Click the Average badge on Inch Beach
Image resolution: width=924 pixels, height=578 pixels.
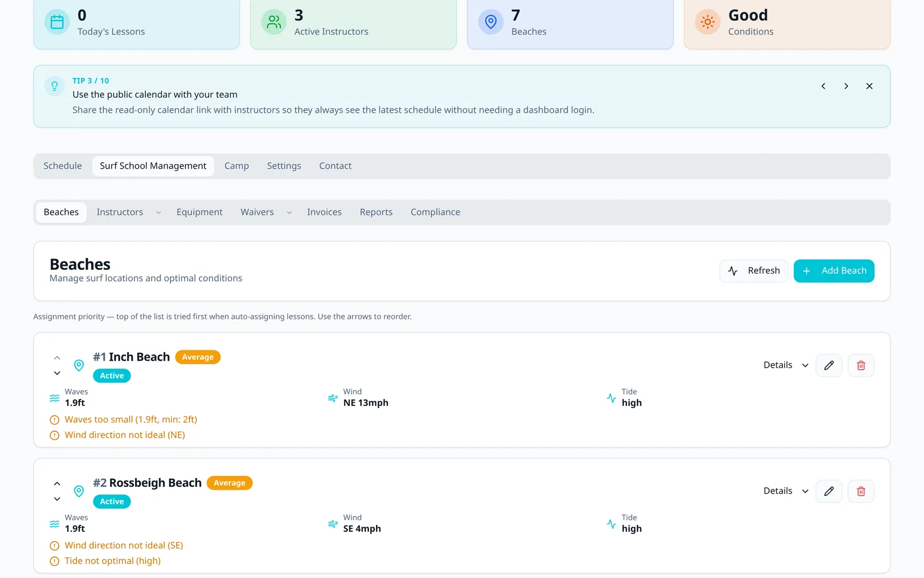[x=198, y=357]
